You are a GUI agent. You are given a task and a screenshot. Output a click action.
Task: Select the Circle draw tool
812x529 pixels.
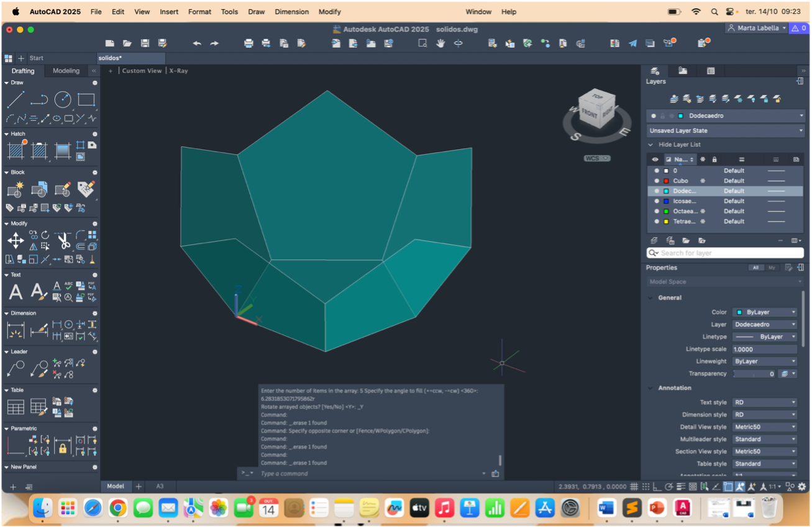63,99
